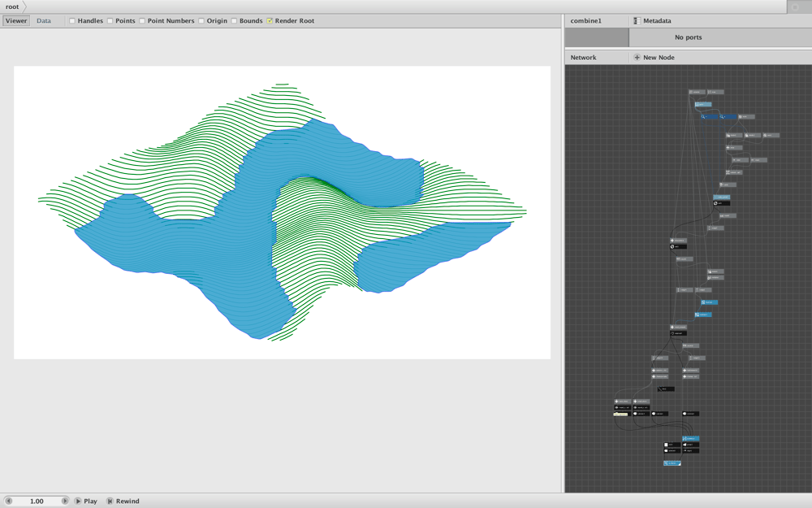This screenshot has height=508, width=812.
Task: Select the blue rendered node with the corner flag
Action: tap(672, 463)
